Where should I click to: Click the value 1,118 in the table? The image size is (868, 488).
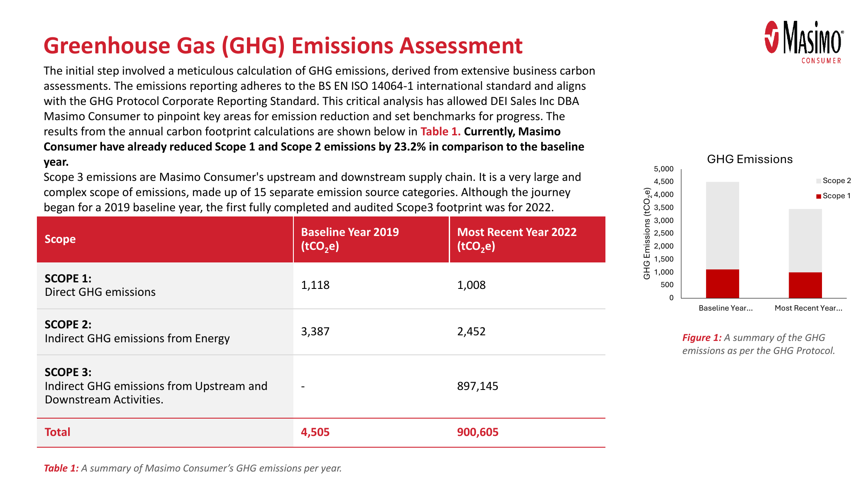pos(316,285)
